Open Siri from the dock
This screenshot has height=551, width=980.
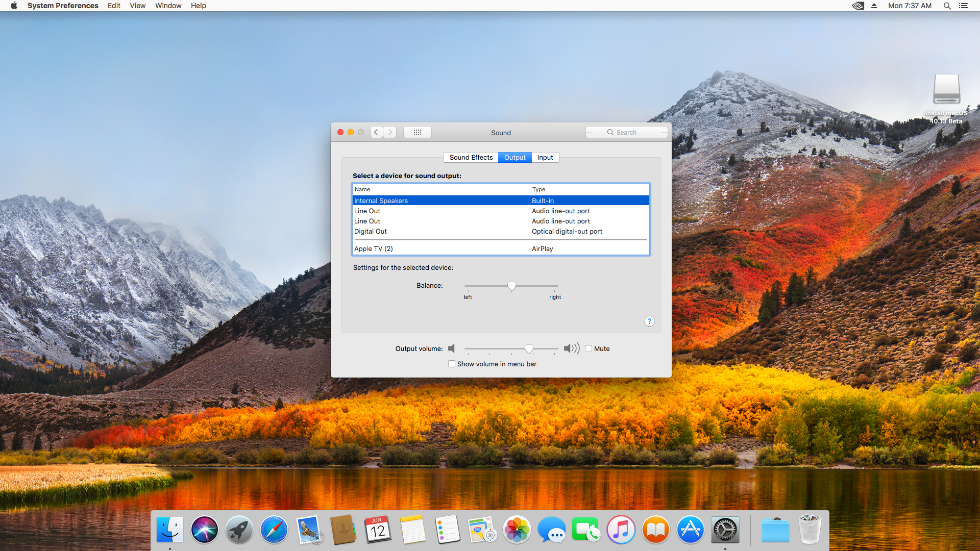tap(204, 530)
